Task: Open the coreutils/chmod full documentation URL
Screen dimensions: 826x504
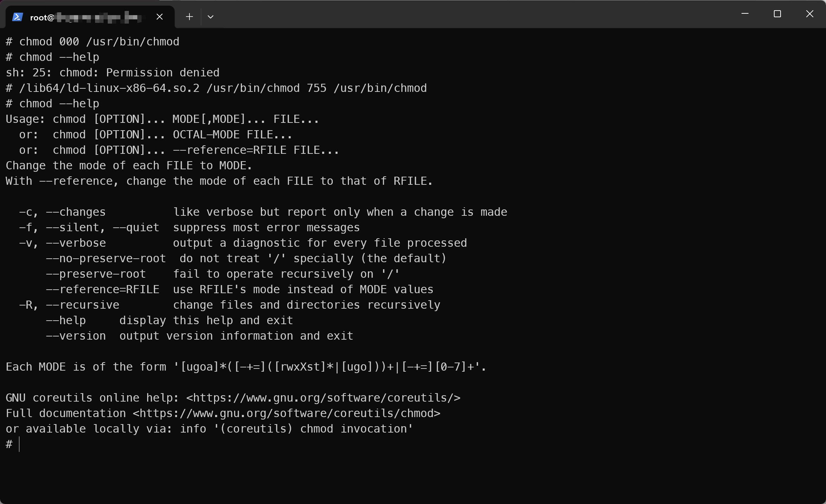Action: [x=287, y=414]
